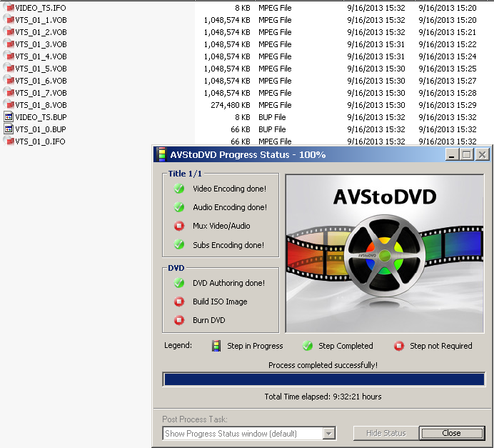Click the VTS_01_1.VOB file icon
This screenshot has width=494, height=448.
pos(9,19)
